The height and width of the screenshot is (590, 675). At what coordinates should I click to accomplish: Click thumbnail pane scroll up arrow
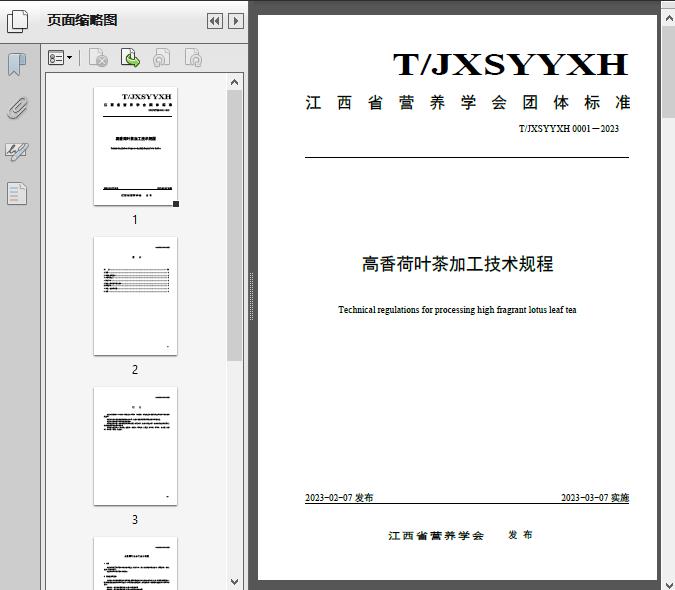click(235, 82)
